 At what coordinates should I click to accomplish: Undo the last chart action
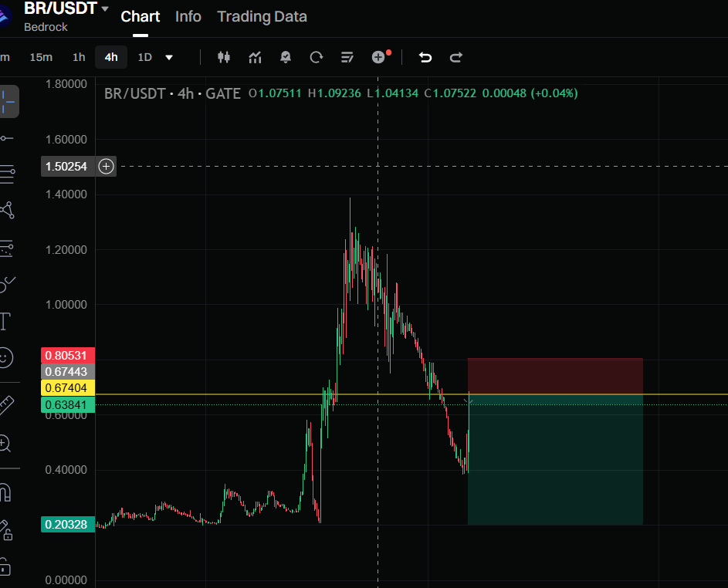tap(425, 57)
